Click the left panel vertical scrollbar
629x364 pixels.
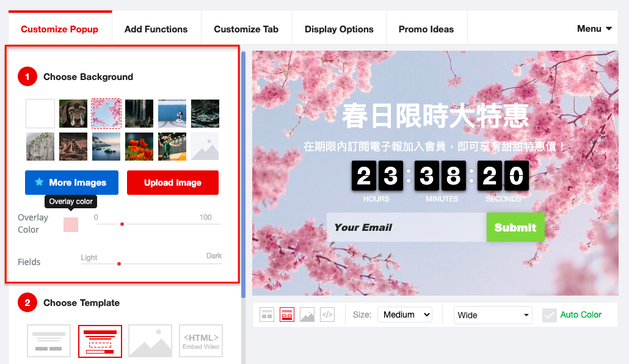243,175
